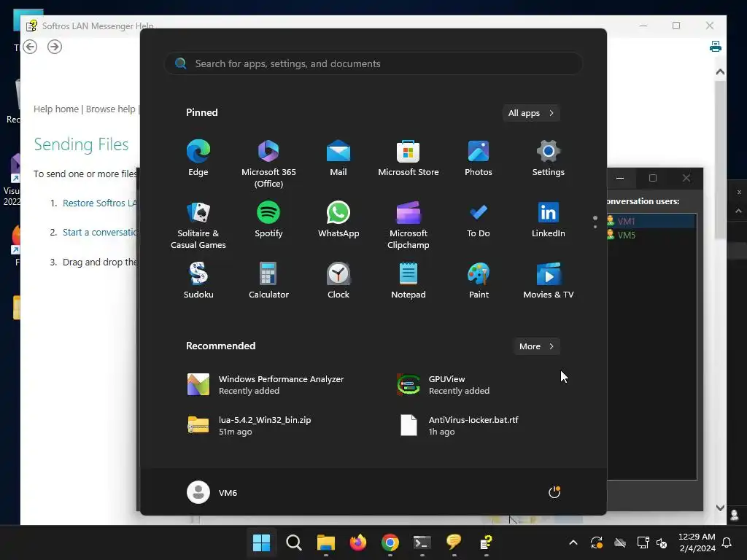The height and width of the screenshot is (560, 747).
Task: Open Help home link
Action: (56, 109)
